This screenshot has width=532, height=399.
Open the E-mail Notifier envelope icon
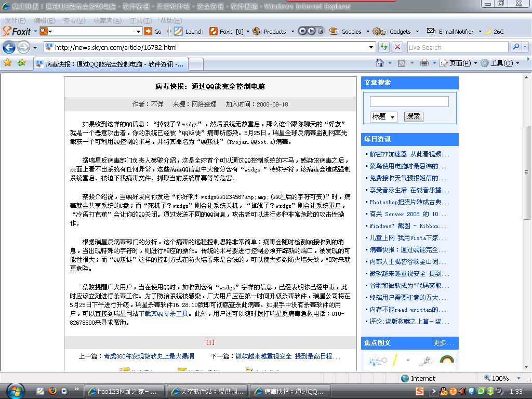(x=431, y=32)
